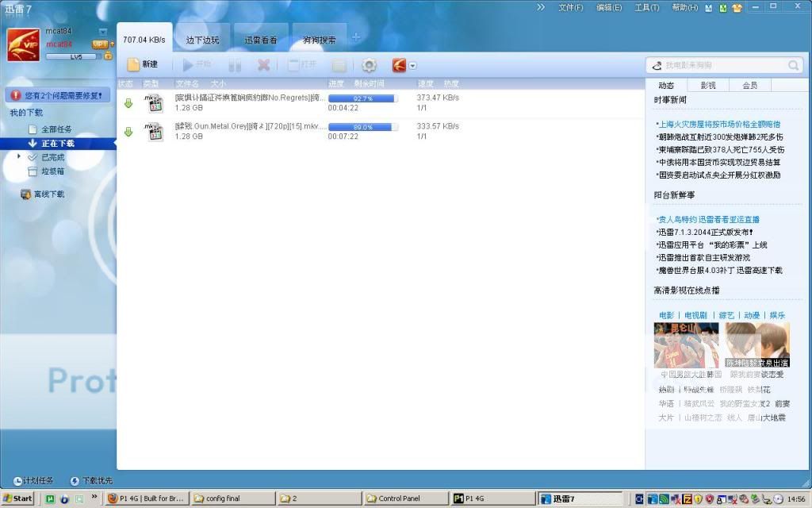Open the dropdown arrow beside Thunder bird icon
The height and width of the screenshot is (508, 812).
(413, 66)
